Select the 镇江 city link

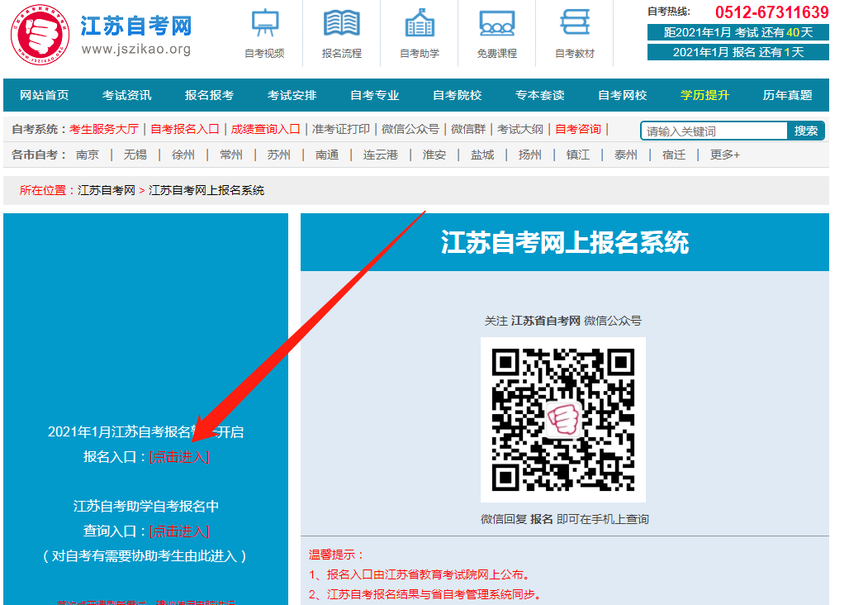(578, 155)
